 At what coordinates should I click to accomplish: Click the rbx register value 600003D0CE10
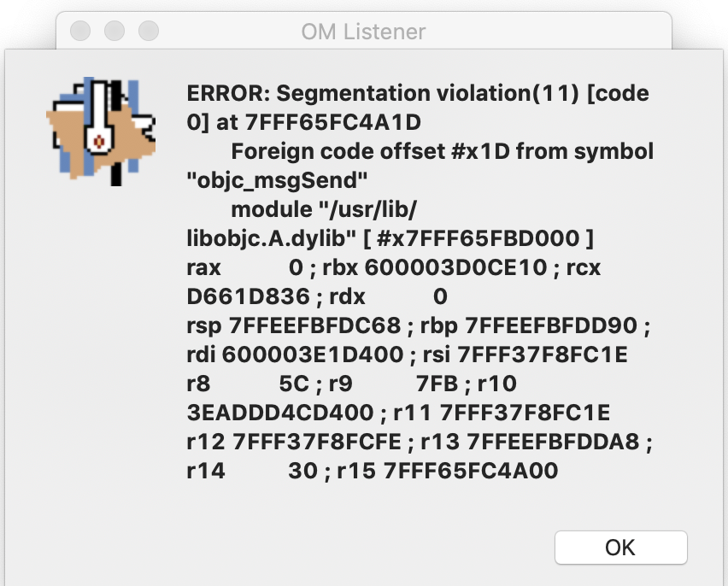[x=455, y=267]
